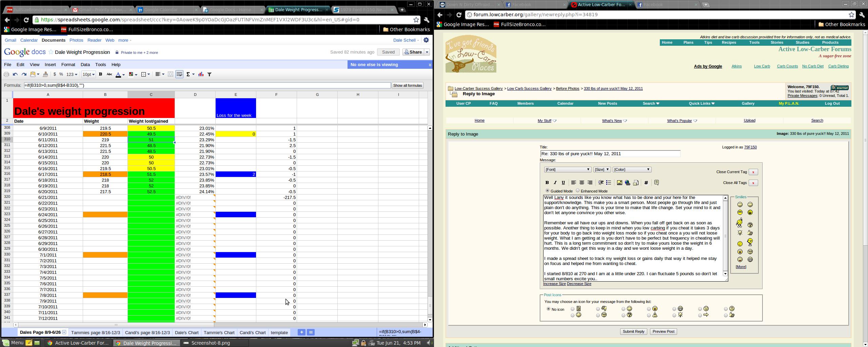
Task: Click the strikethrough Abc toolbar icon
Action: coord(109,75)
